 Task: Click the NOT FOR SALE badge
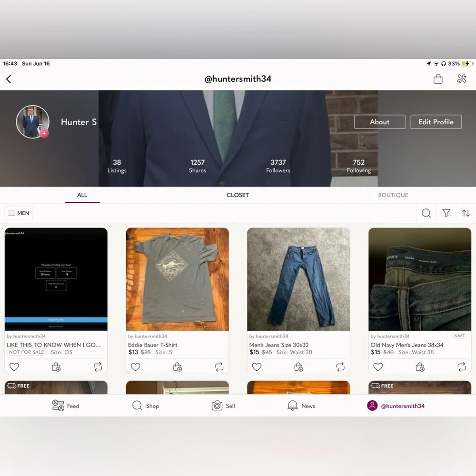tap(26, 352)
